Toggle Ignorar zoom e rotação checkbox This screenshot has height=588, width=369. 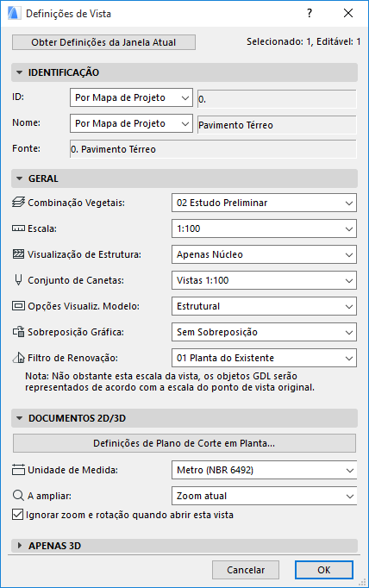pos(17,515)
